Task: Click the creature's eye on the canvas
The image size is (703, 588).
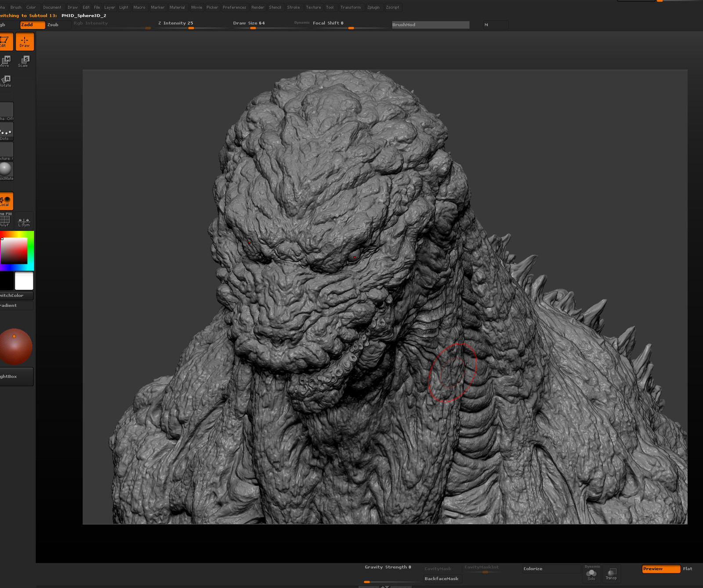Action: click(x=354, y=256)
